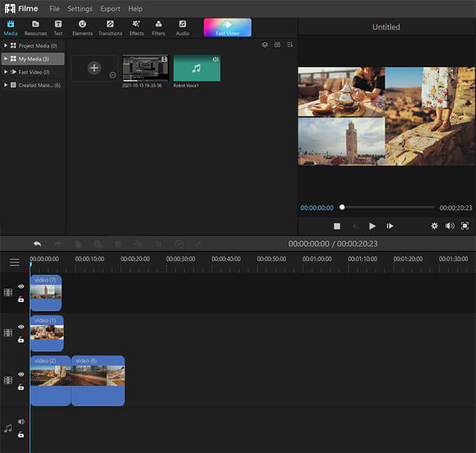This screenshot has height=453, width=476.
Task: Open the media sort options icon
Action: click(x=290, y=45)
